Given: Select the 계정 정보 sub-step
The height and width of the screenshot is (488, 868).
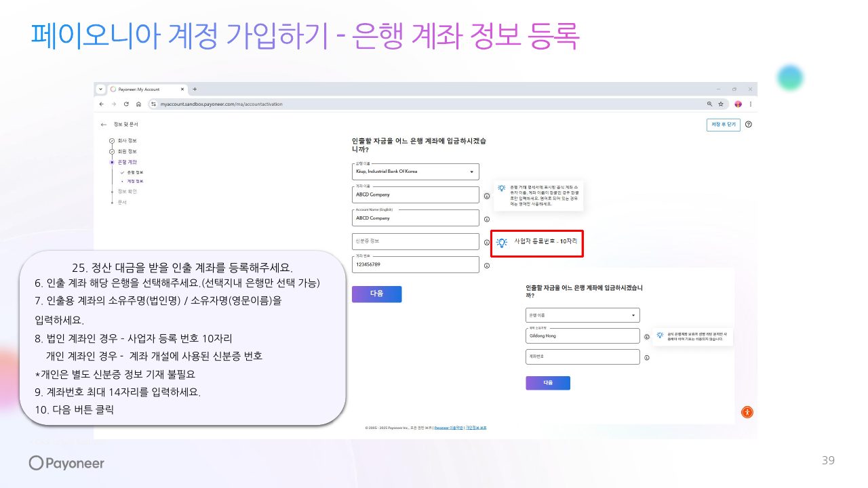Looking at the screenshot, I should [x=135, y=181].
